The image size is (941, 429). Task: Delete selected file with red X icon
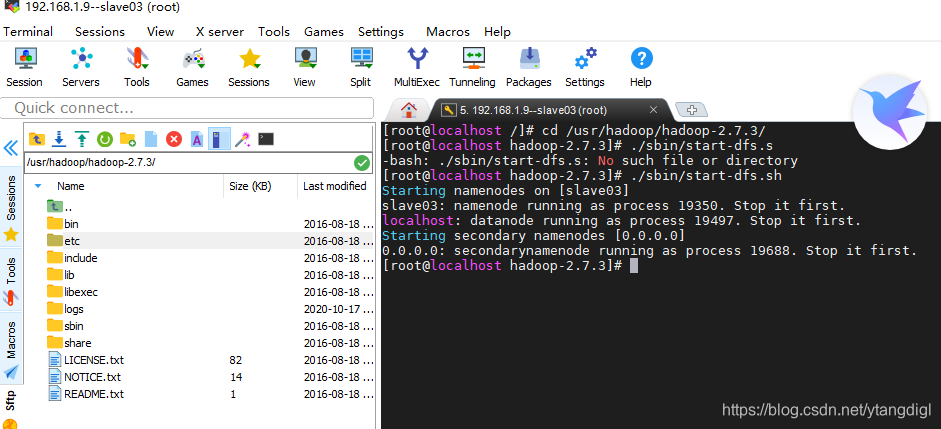click(174, 139)
